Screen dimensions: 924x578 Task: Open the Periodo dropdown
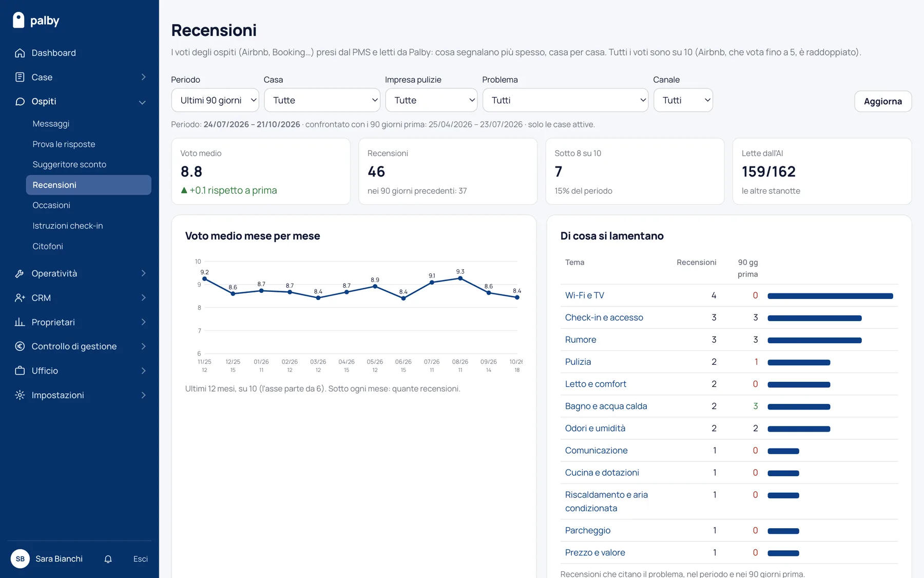(215, 100)
